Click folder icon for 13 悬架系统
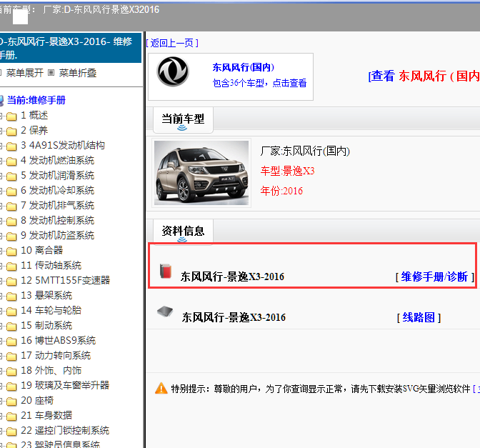This screenshot has height=448, width=480. [x=11, y=297]
